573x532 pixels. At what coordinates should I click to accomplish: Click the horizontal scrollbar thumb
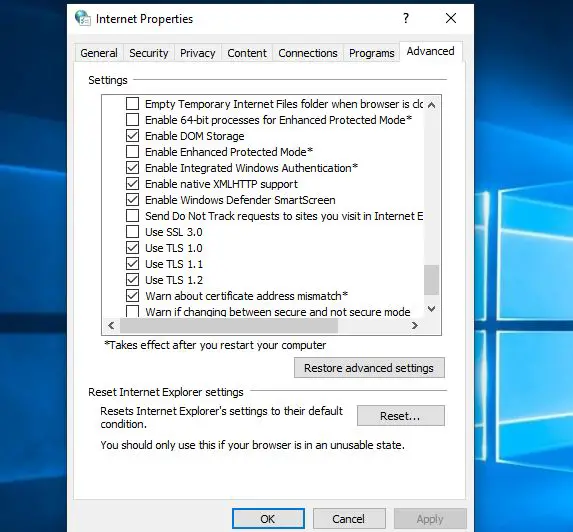[229, 325]
